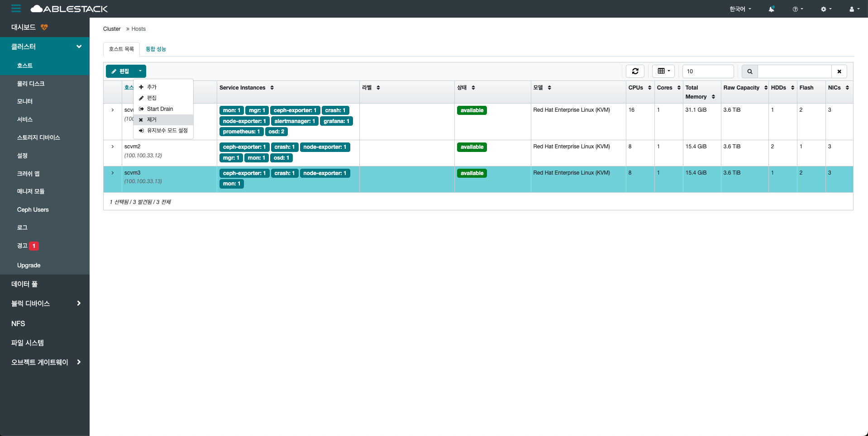The height and width of the screenshot is (436, 868).
Task: Switch to the 통합 성능 tab
Action: click(156, 49)
